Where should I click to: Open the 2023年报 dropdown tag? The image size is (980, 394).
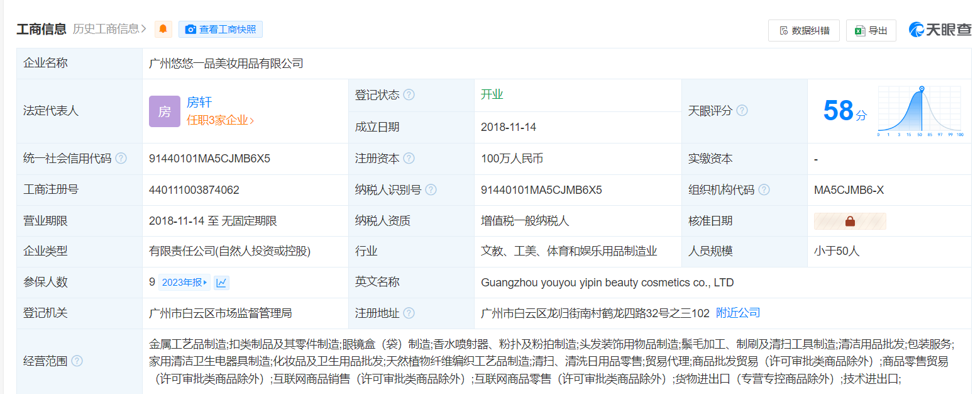[x=184, y=283]
